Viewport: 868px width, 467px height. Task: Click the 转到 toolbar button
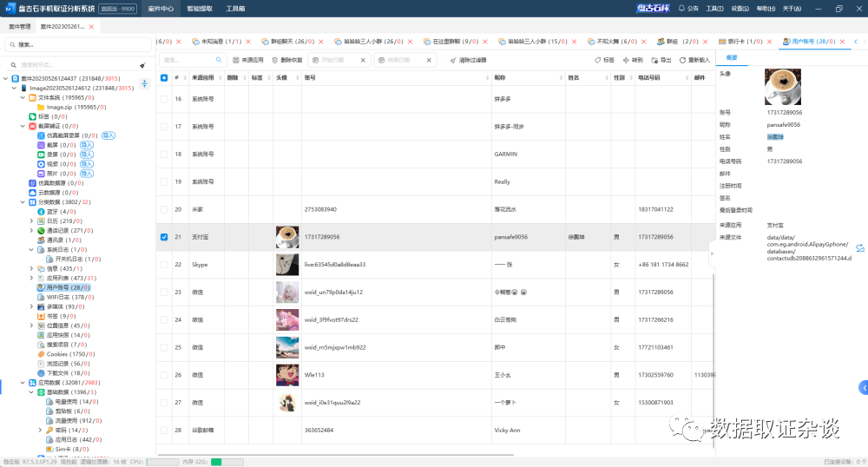tap(633, 60)
